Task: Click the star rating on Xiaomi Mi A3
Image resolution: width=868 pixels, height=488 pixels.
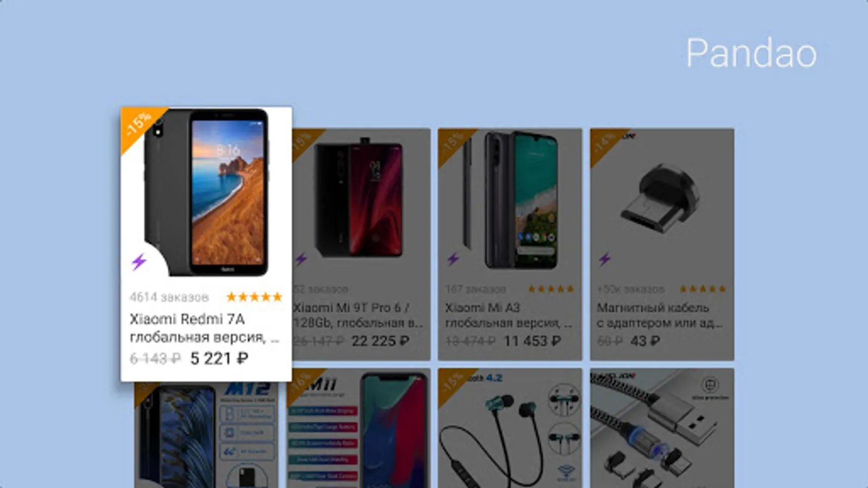Action: (x=551, y=289)
